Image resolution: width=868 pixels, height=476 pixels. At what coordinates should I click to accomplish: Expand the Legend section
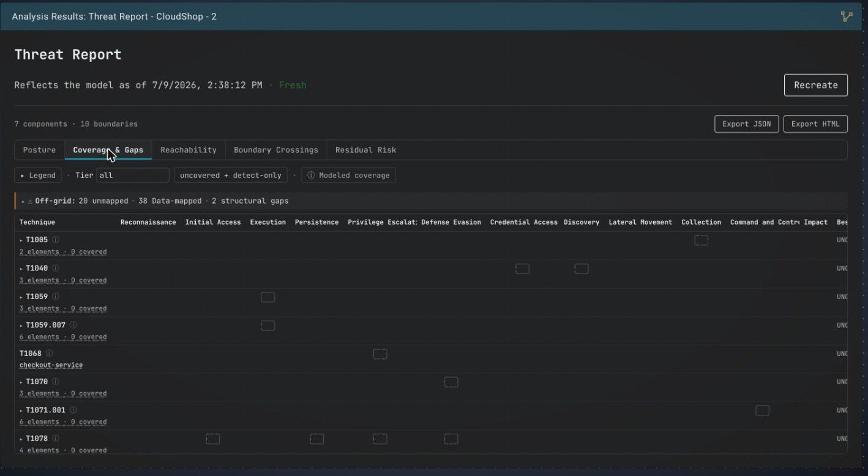tap(38, 176)
